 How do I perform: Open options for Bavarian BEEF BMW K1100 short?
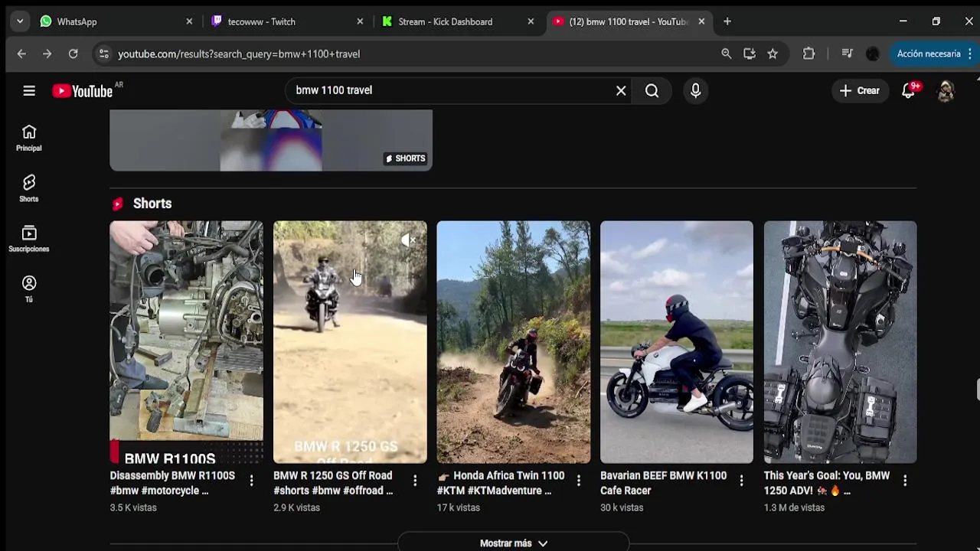click(741, 481)
